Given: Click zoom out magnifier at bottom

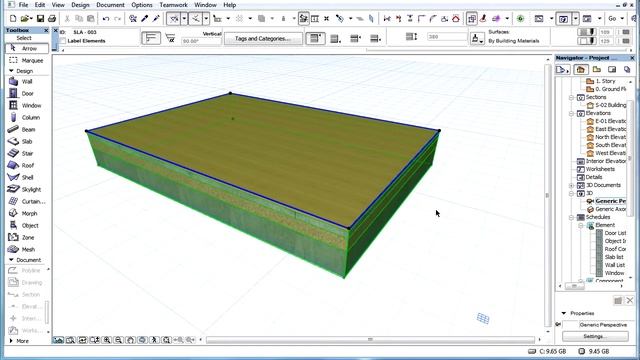Looking at the screenshot, I should pyautogui.click(x=119, y=340).
